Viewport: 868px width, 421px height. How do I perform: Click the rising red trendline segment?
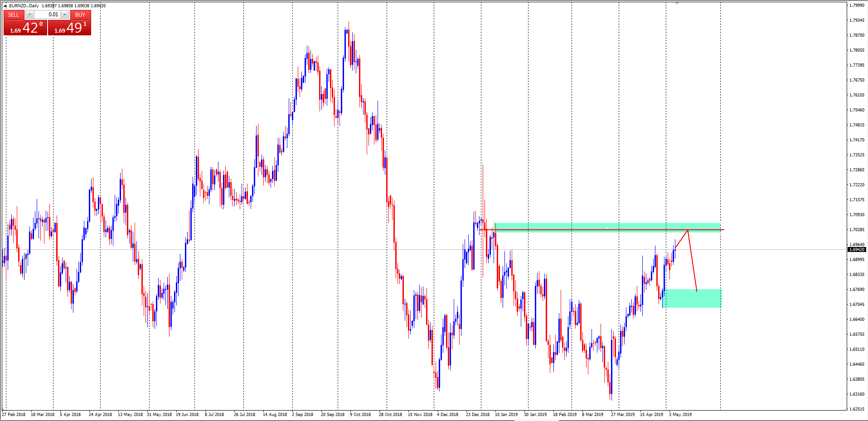pyautogui.click(x=681, y=239)
